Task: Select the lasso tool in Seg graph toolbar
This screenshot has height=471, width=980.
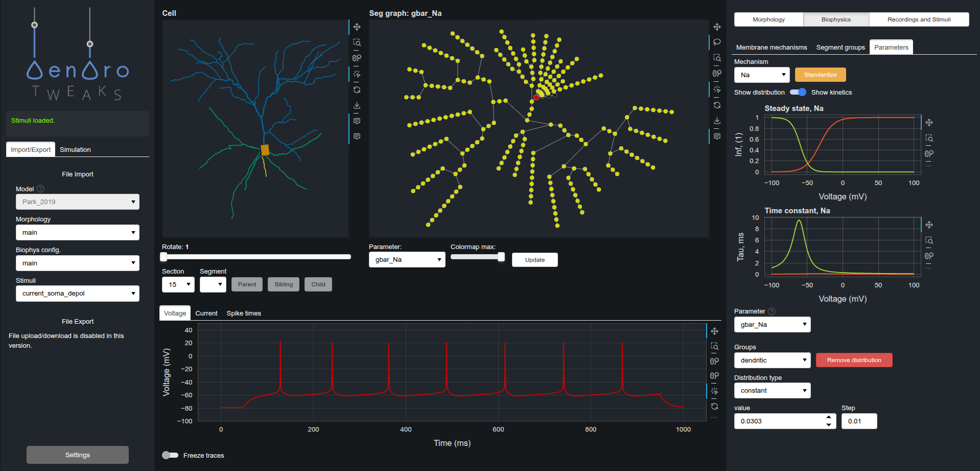Action: (717, 42)
